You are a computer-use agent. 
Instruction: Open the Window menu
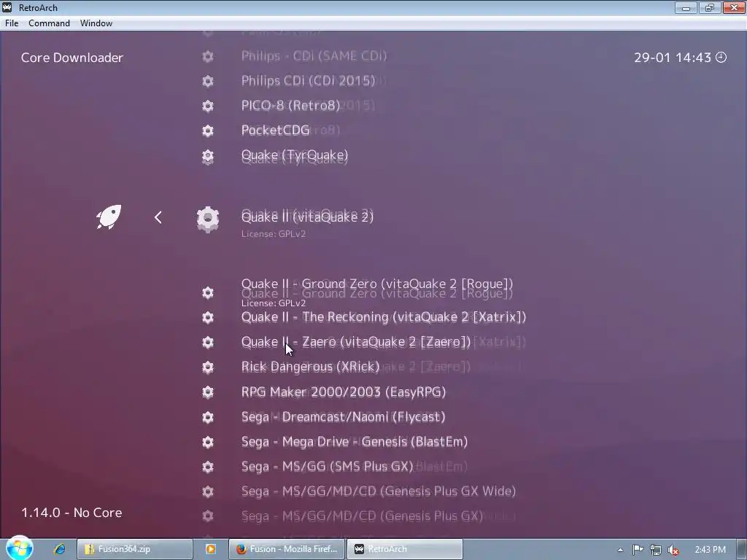pyautogui.click(x=96, y=23)
